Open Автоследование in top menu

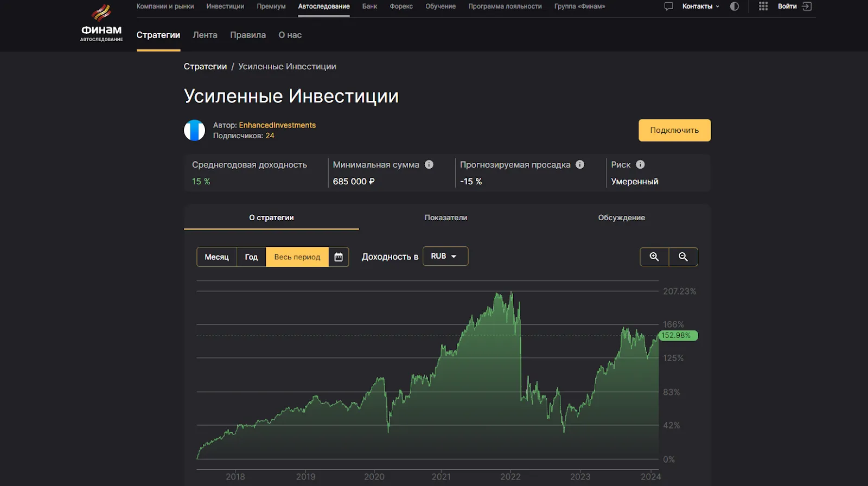point(324,7)
